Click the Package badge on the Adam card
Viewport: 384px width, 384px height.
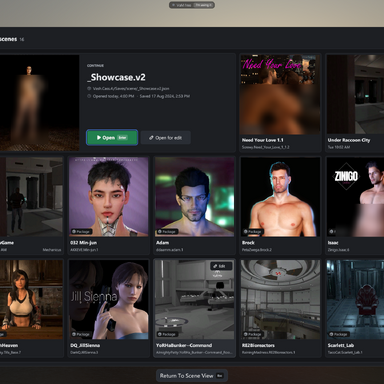(x=167, y=231)
